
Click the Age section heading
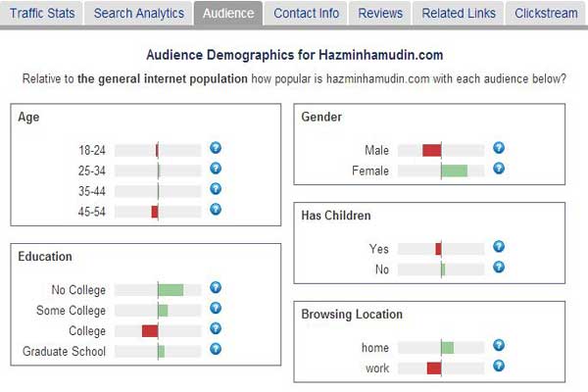[28, 118]
